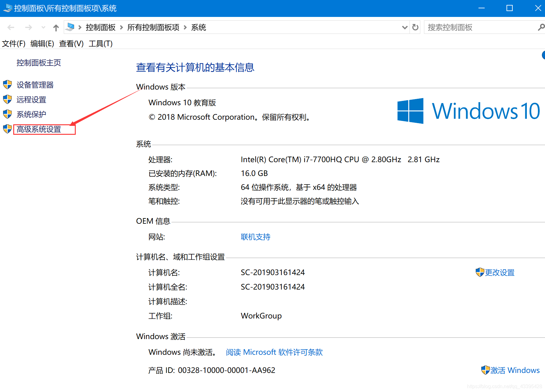
Task: Open the 编辑(E) menu
Action: pyautogui.click(x=42, y=44)
